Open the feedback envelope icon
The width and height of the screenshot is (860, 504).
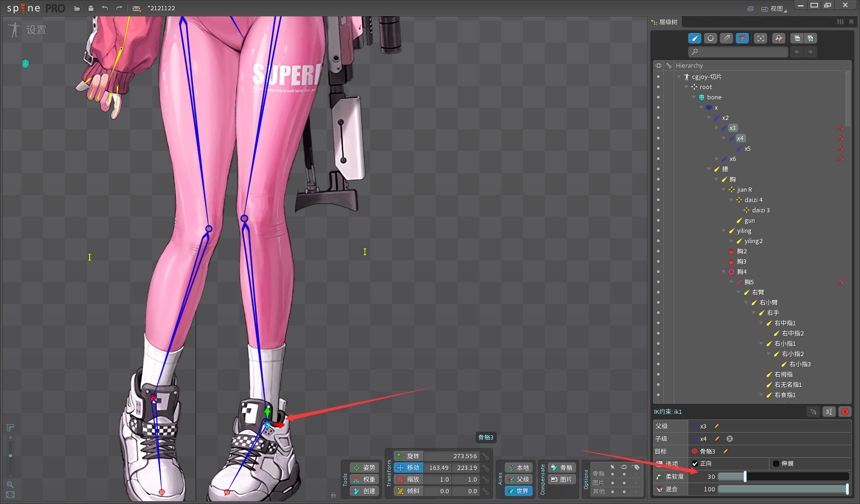point(136,8)
